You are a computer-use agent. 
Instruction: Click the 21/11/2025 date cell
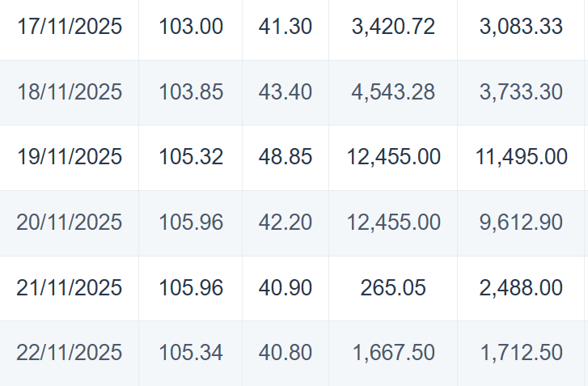tap(70, 287)
